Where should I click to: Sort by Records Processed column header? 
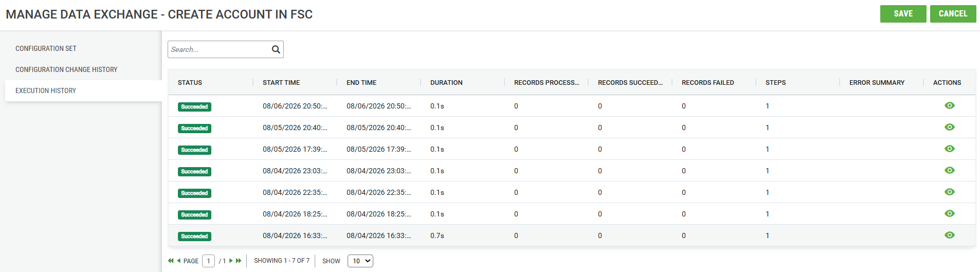coord(547,82)
